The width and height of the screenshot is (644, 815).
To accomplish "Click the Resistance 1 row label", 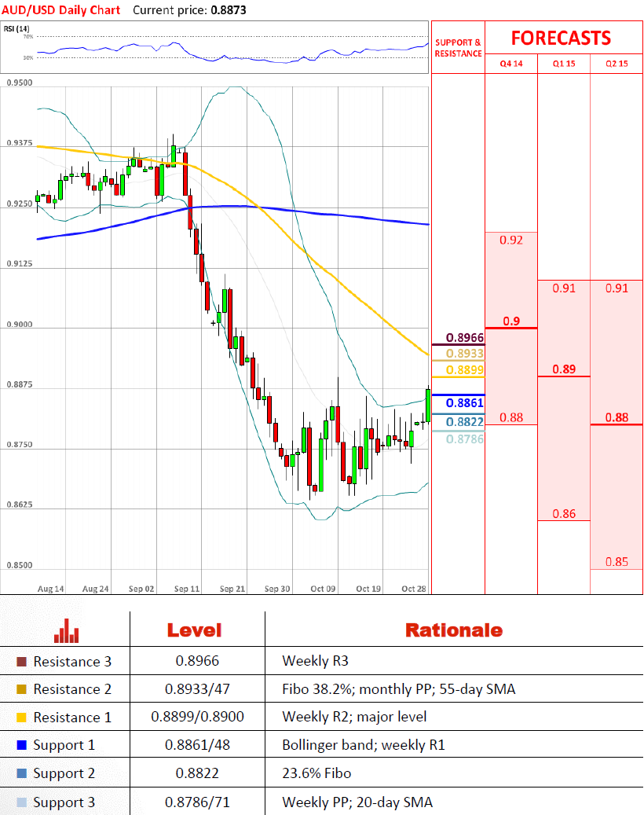I will click(x=72, y=718).
